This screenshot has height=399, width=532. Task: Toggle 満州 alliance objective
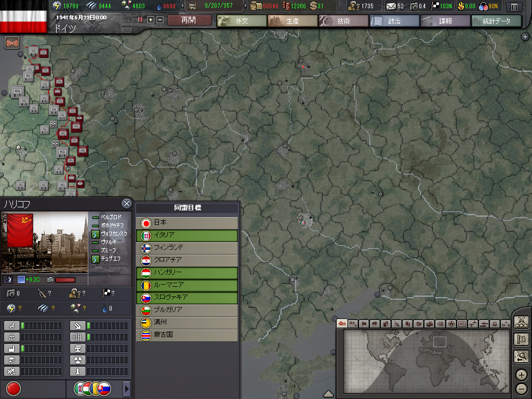[187, 322]
